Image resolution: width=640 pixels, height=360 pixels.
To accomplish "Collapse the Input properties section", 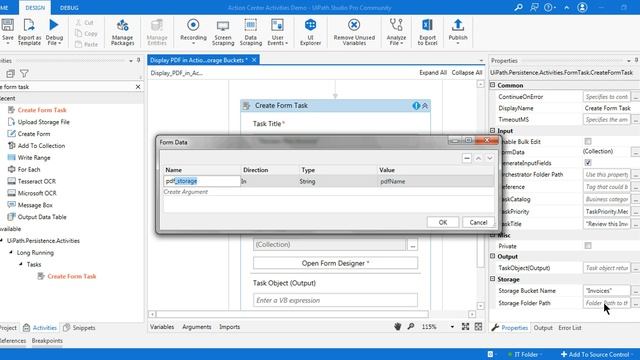I will pos(493,131).
